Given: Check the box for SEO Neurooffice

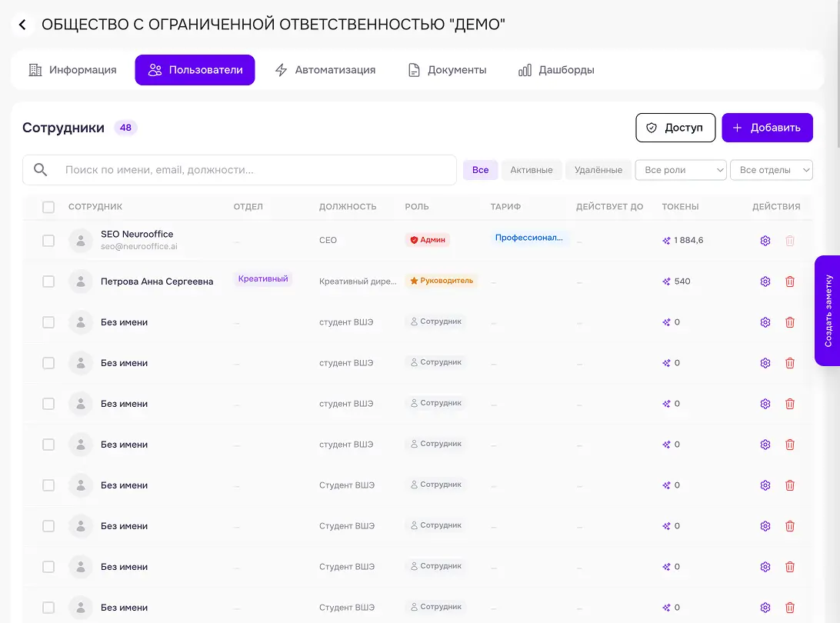Looking at the screenshot, I should 48,241.
